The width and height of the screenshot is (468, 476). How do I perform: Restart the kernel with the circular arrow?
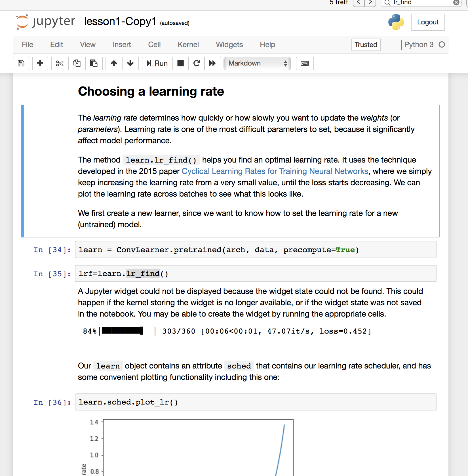[x=196, y=63]
